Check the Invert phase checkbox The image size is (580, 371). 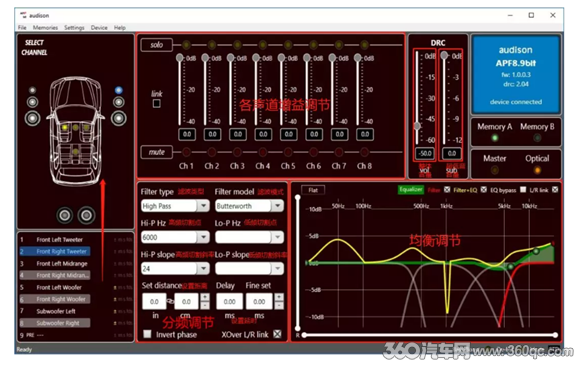pyautogui.click(x=147, y=334)
